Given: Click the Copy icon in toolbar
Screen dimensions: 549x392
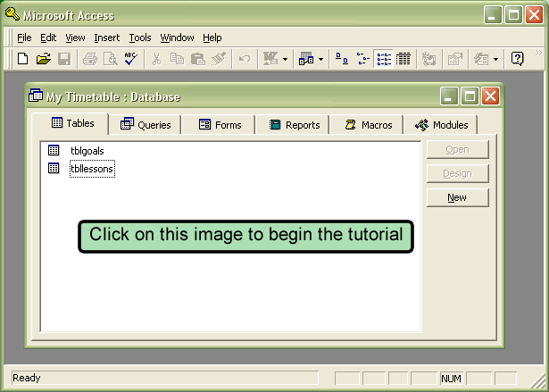Looking at the screenshot, I should (177, 59).
